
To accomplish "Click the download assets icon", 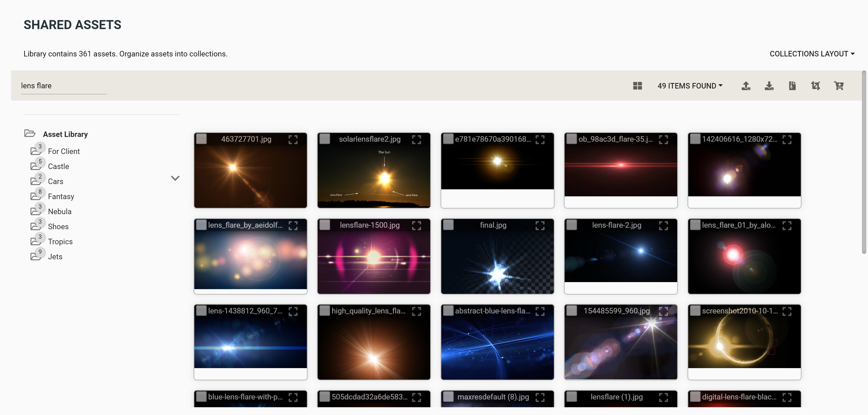I will 769,86.
